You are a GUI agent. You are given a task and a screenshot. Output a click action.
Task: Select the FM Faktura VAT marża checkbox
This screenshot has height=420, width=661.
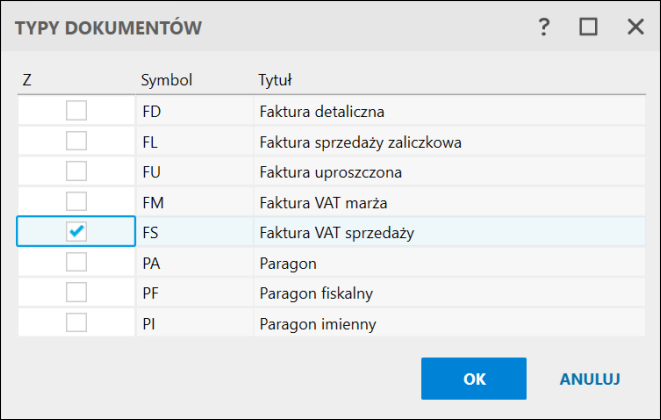pyautogui.click(x=76, y=201)
